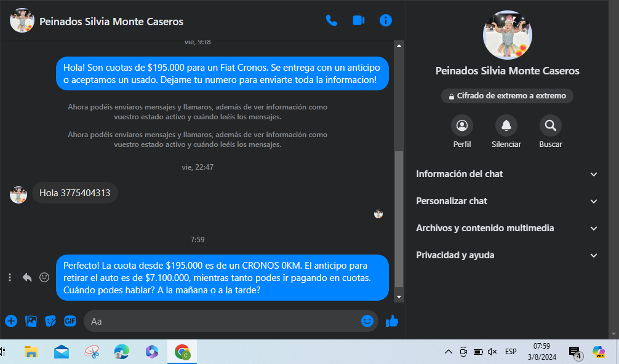
Task: Open Meet Now camera tray icon
Action: pyautogui.click(x=463, y=351)
